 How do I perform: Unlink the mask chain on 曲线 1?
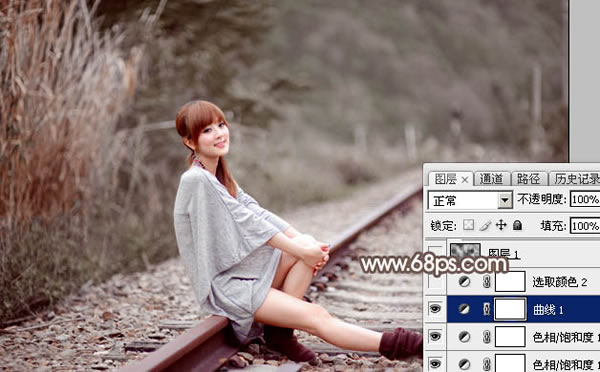click(486, 309)
